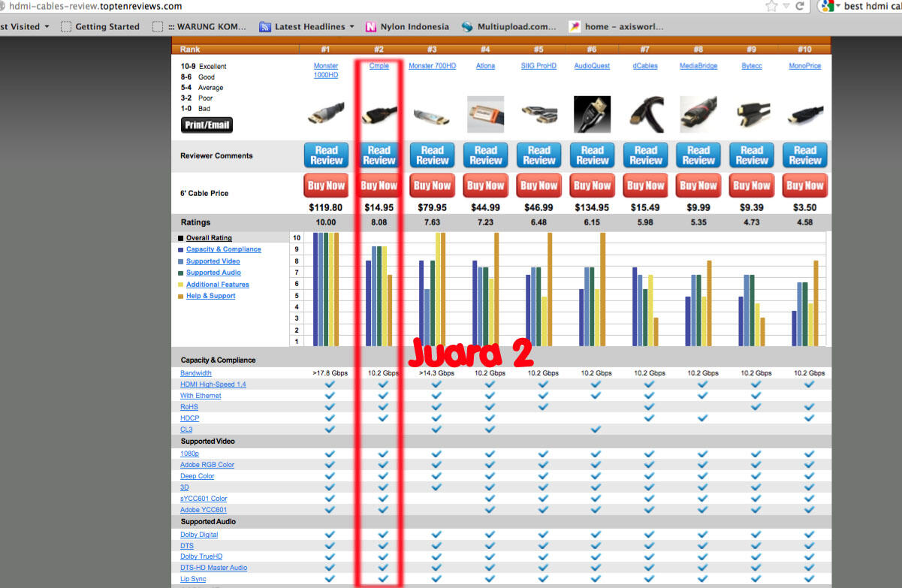Open the DTS-HD Master Audio feature link
The image size is (902, 588).
coord(213,568)
